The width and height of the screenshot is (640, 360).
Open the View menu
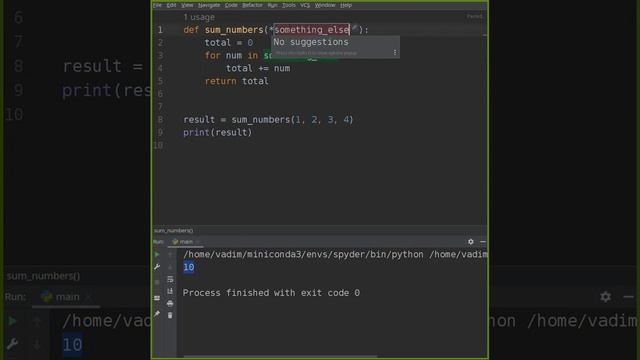click(187, 5)
